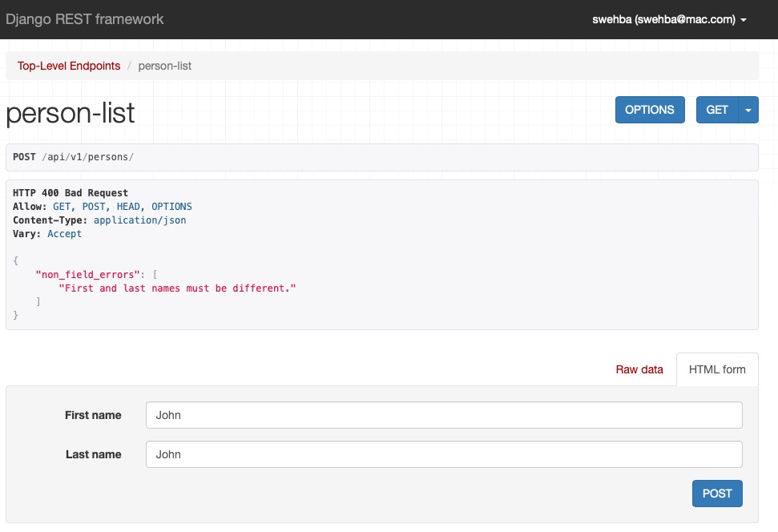Image resolution: width=778 pixels, height=532 pixels.
Task: Switch to the Raw data tab
Action: [x=639, y=369]
